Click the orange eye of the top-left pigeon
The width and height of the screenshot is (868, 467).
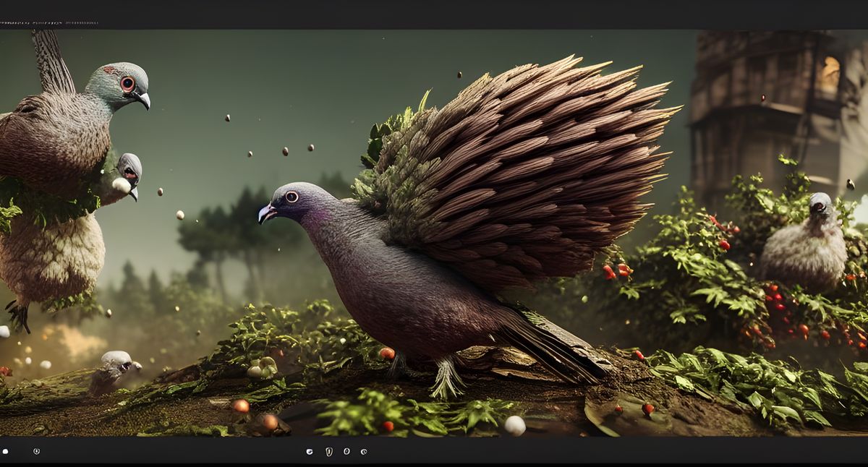(x=127, y=83)
